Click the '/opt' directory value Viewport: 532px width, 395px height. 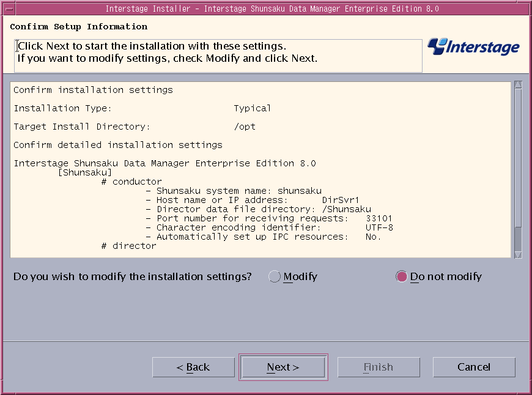click(245, 127)
